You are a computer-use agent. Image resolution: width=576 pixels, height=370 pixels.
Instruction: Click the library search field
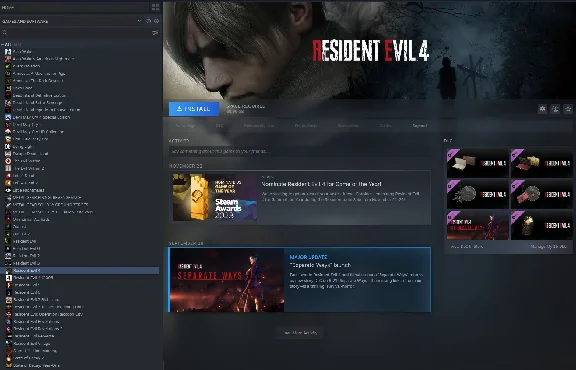point(75,33)
